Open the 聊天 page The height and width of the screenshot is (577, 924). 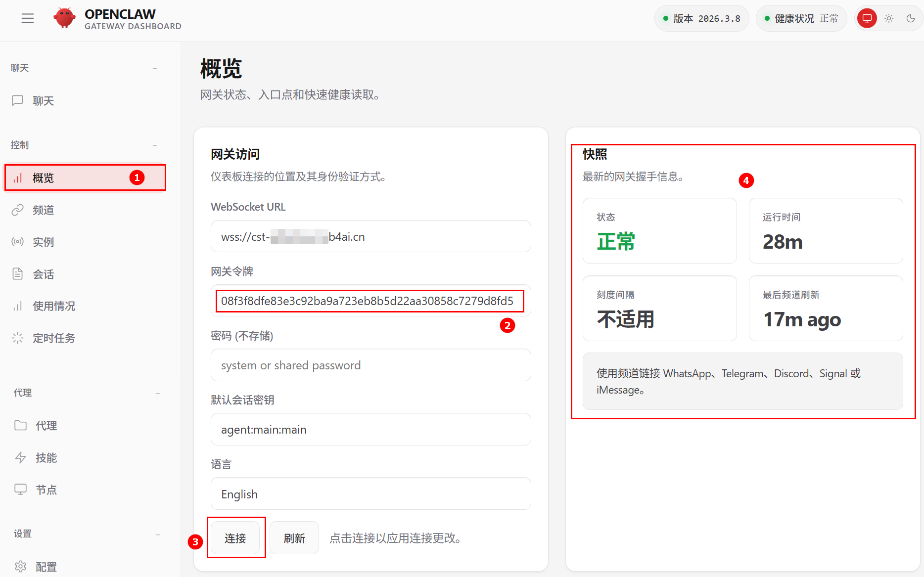click(x=43, y=101)
